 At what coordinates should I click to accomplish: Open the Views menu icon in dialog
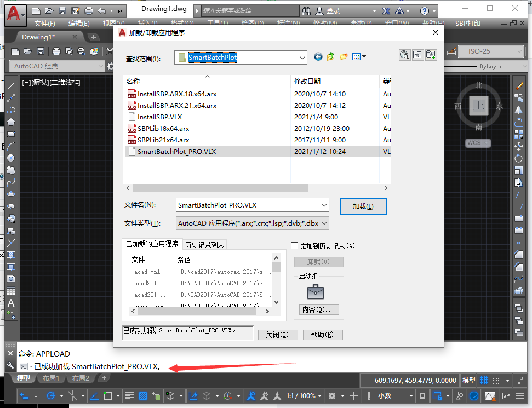point(359,56)
